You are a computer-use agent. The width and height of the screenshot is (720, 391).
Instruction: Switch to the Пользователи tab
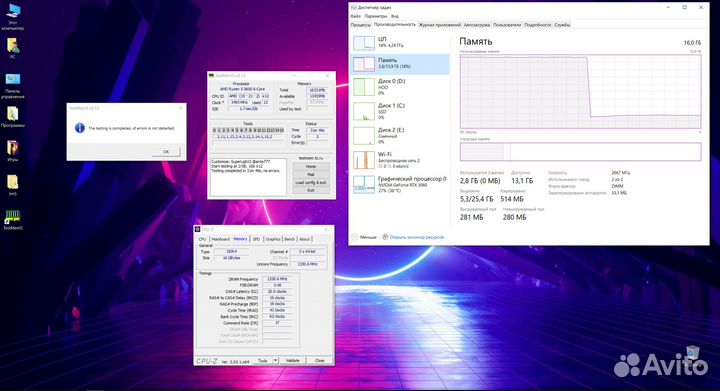coord(507,25)
